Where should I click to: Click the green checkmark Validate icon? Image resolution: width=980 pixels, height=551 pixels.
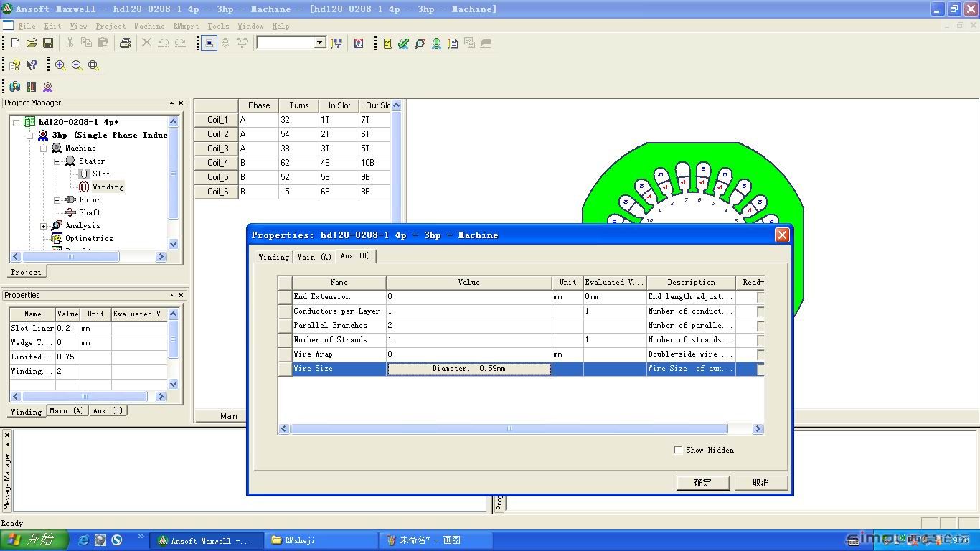(403, 43)
